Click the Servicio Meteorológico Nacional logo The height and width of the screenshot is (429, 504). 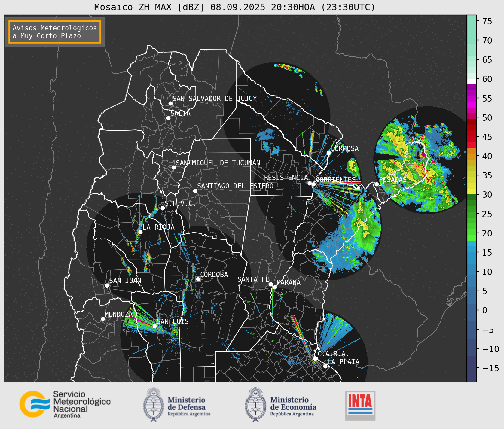65,404
